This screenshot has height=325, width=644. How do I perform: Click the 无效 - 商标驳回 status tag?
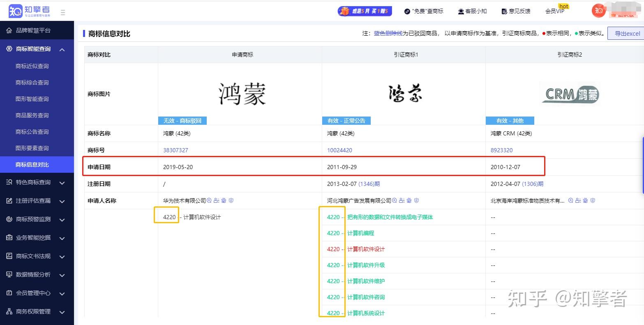pos(182,121)
